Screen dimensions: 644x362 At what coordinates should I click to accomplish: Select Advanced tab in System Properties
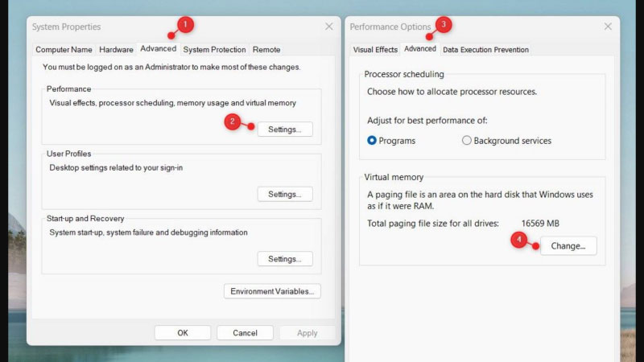(157, 49)
